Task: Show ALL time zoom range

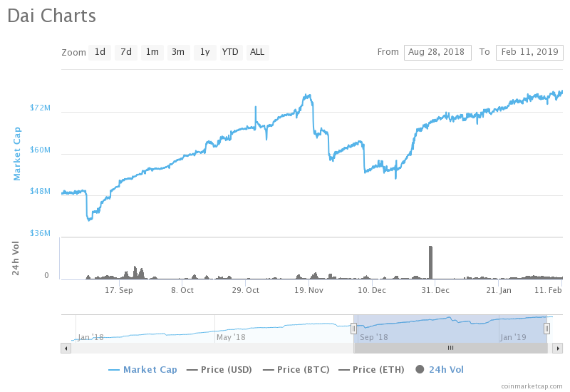Action: pos(257,52)
